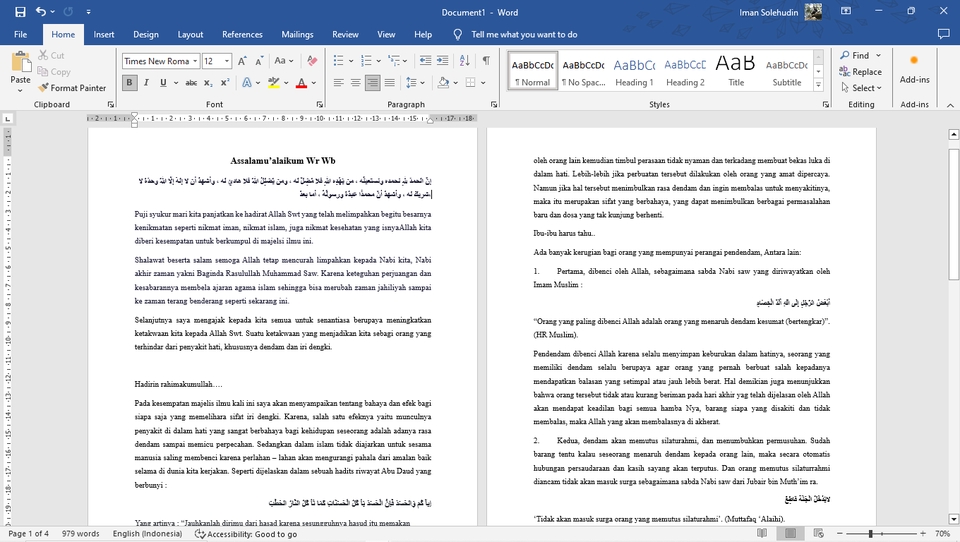Expand the Styles gallery more arrow
This screenshot has height=542, width=960.
click(x=819, y=85)
